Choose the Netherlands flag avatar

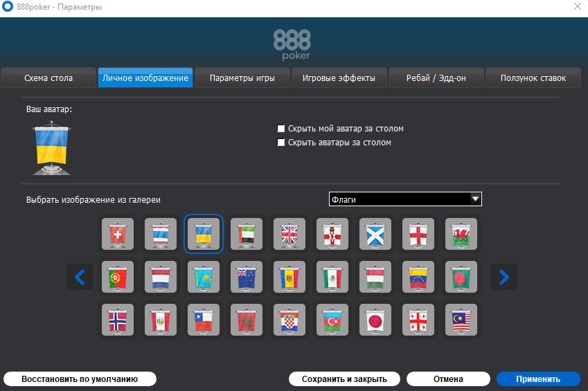click(x=161, y=277)
